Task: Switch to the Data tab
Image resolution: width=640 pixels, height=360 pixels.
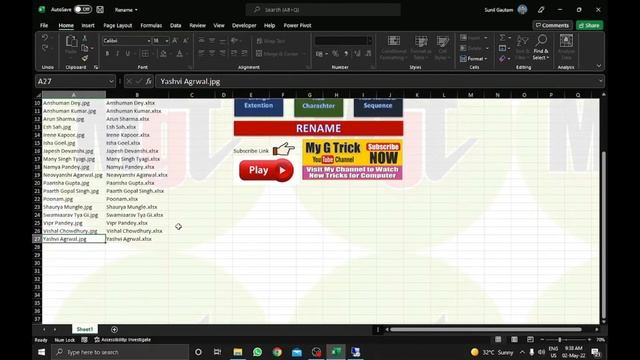Action: click(176, 25)
